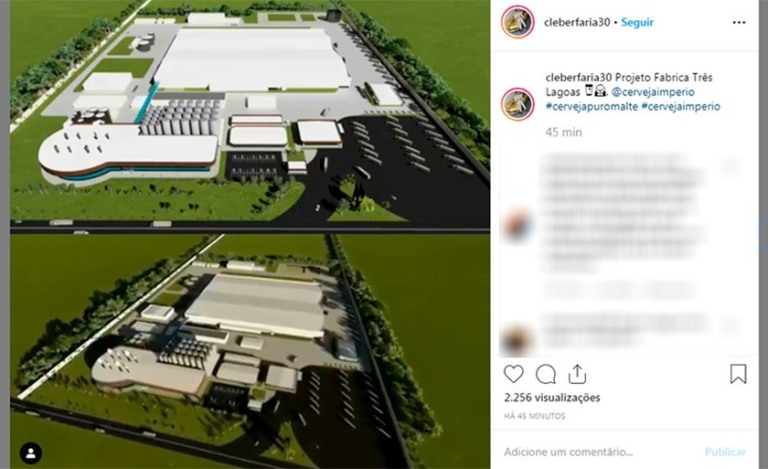Viewport: 768px width, 469px height.
Task: Open the #cervejapuromalte hashtag
Action: click(592, 106)
